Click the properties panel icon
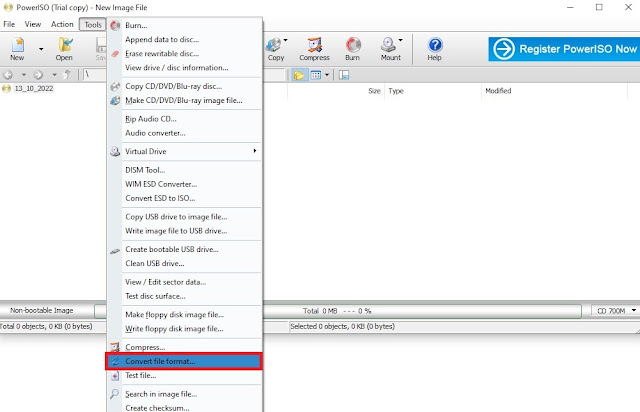The image size is (640, 412). click(344, 75)
